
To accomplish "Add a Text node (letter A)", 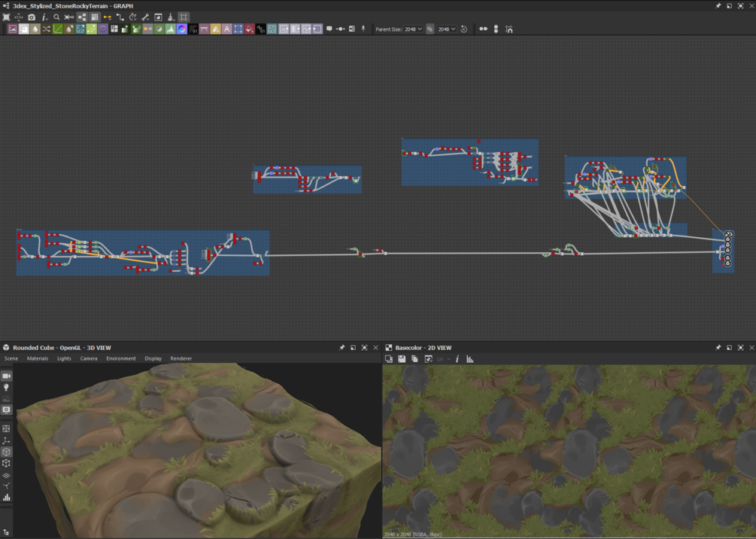I will pyautogui.click(x=226, y=29).
